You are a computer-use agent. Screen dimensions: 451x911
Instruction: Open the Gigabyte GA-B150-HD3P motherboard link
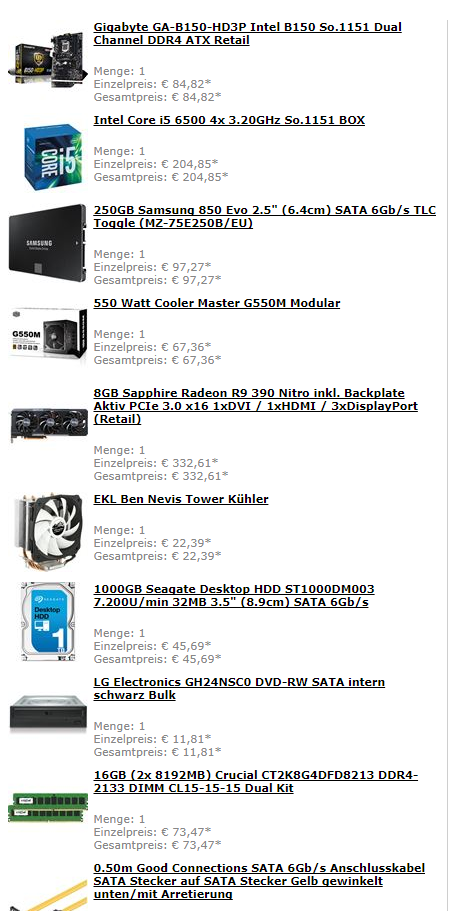tap(248, 34)
